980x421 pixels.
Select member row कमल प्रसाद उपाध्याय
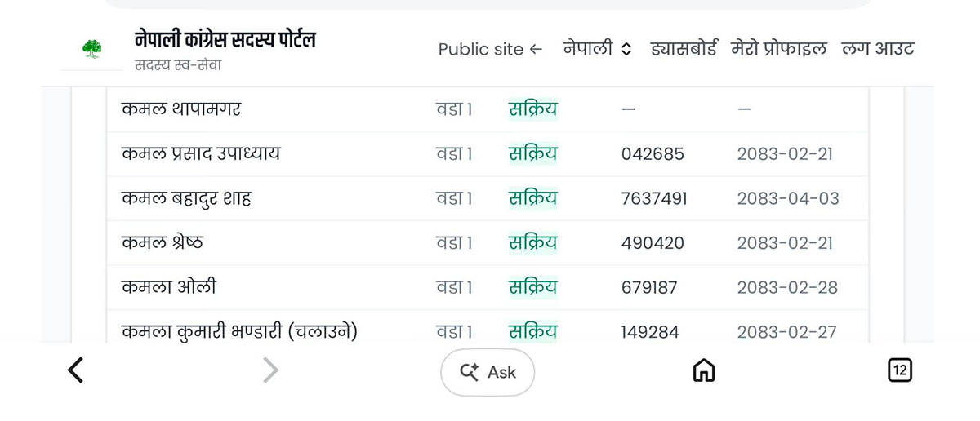click(x=487, y=153)
